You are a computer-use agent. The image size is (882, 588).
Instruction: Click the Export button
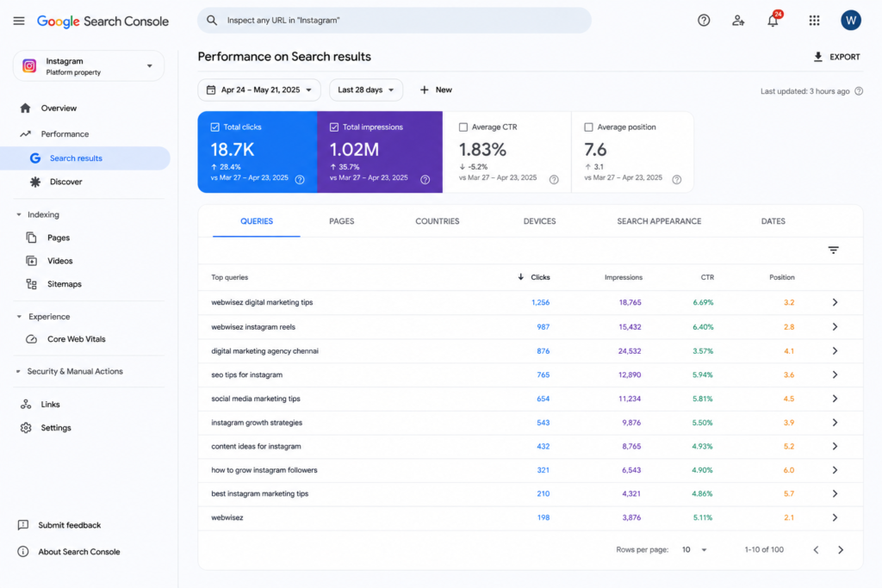(x=836, y=57)
